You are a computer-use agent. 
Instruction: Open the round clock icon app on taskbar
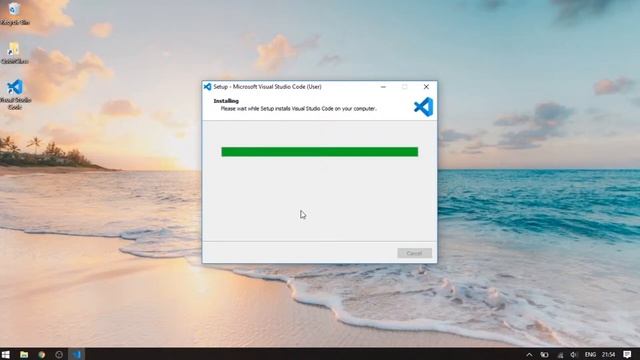click(x=59, y=354)
